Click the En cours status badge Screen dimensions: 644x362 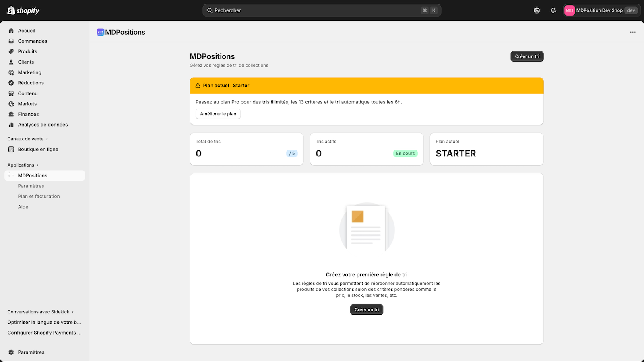point(405,153)
